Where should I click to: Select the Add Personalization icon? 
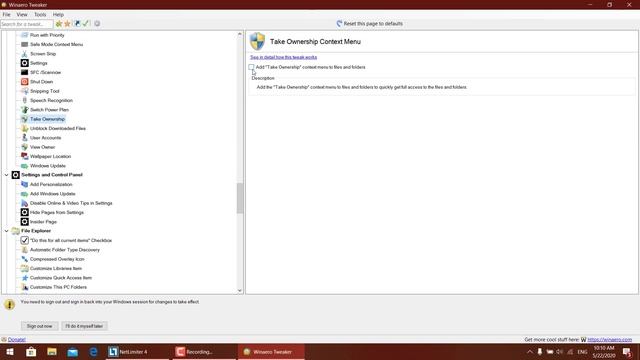pyautogui.click(x=24, y=184)
